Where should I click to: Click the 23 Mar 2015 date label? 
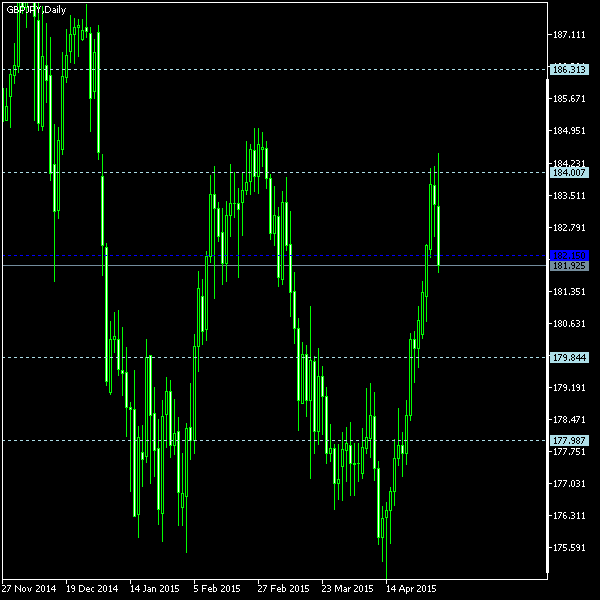pos(347,589)
